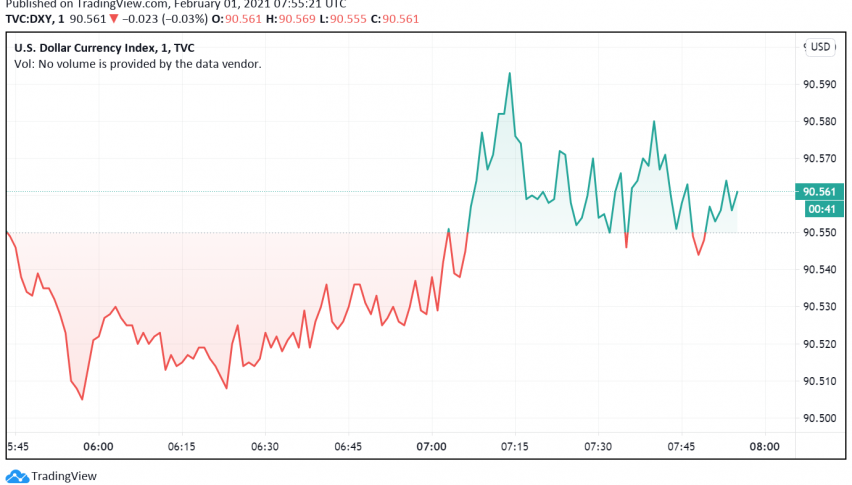Click the 90.580 price axis label
Image resolution: width=852 pixels, height=485 pixels.
pyautogui.click(x=819, y=122)
